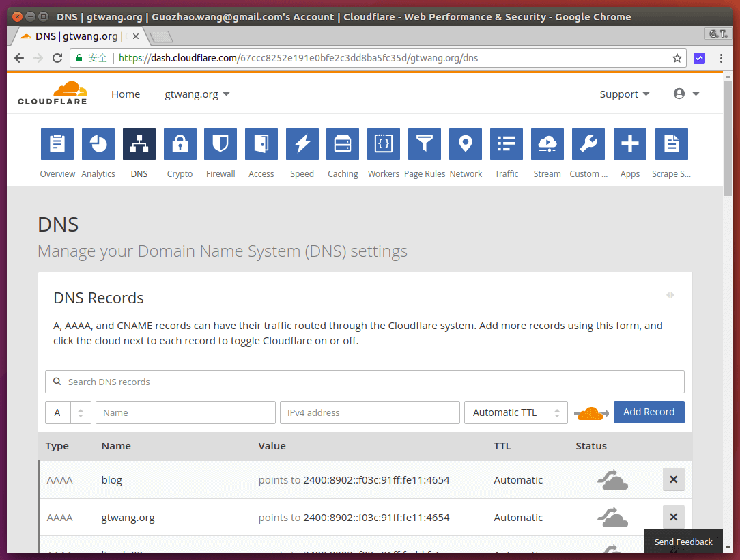Delete the blog AAAA record
The image size is (740, 560).
coord(673,479)
